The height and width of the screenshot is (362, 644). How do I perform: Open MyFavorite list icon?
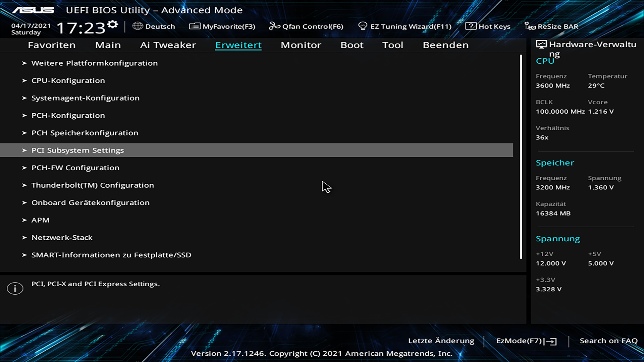pyautogui.click(x=195, y=26)
